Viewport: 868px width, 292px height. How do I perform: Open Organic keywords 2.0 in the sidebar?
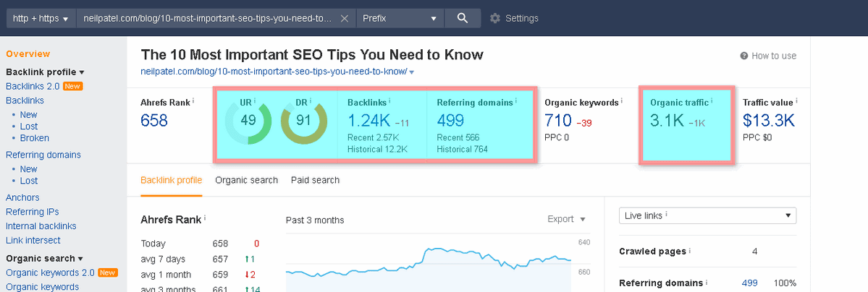51,272
